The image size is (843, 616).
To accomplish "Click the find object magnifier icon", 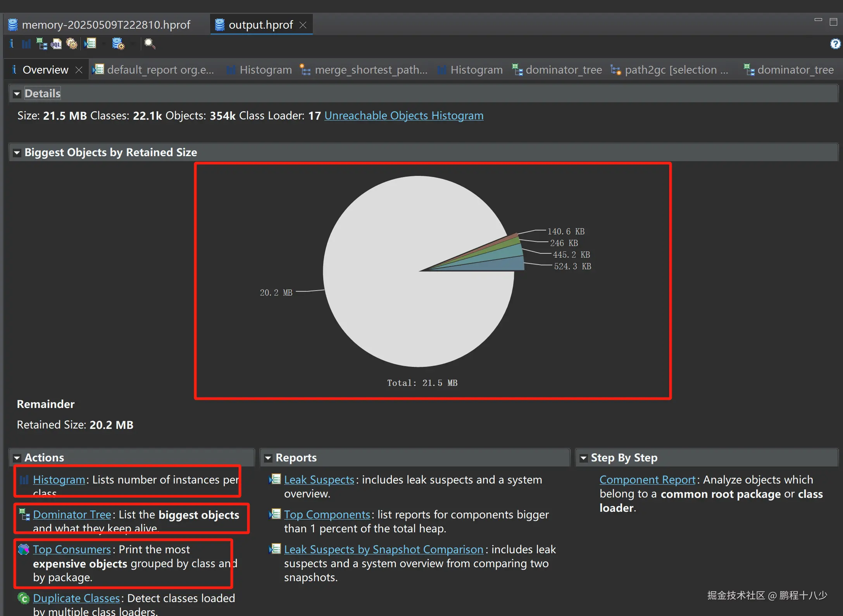I will pyautogui.click(x=150, y=44).
